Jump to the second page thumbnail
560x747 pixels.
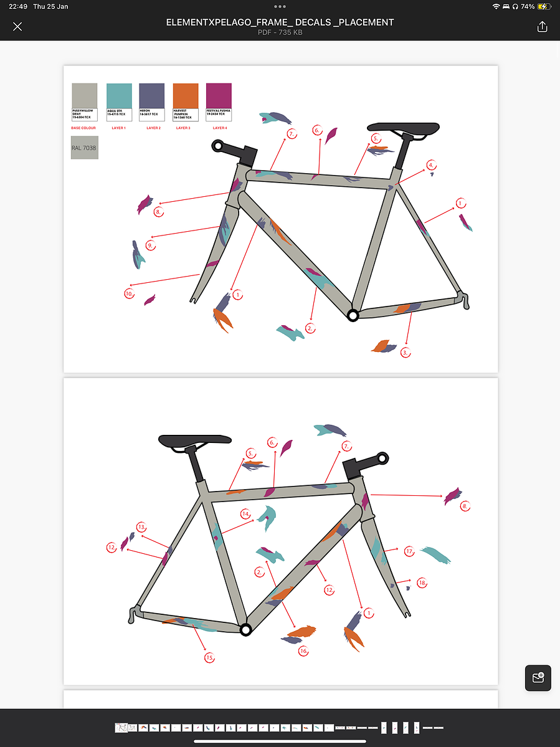133,728
